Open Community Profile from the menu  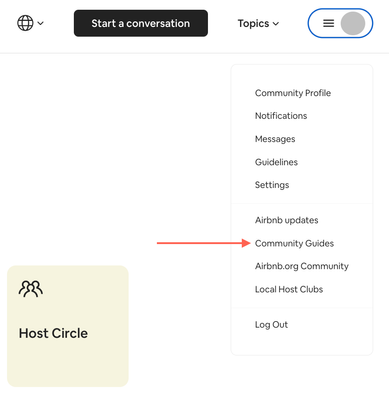(293, 93)
